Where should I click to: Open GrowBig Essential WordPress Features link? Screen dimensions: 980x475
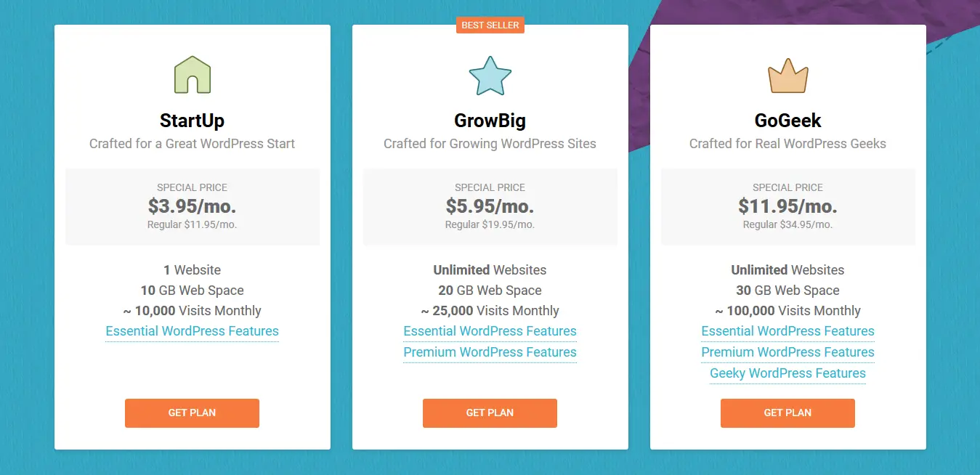coord(490,331)
